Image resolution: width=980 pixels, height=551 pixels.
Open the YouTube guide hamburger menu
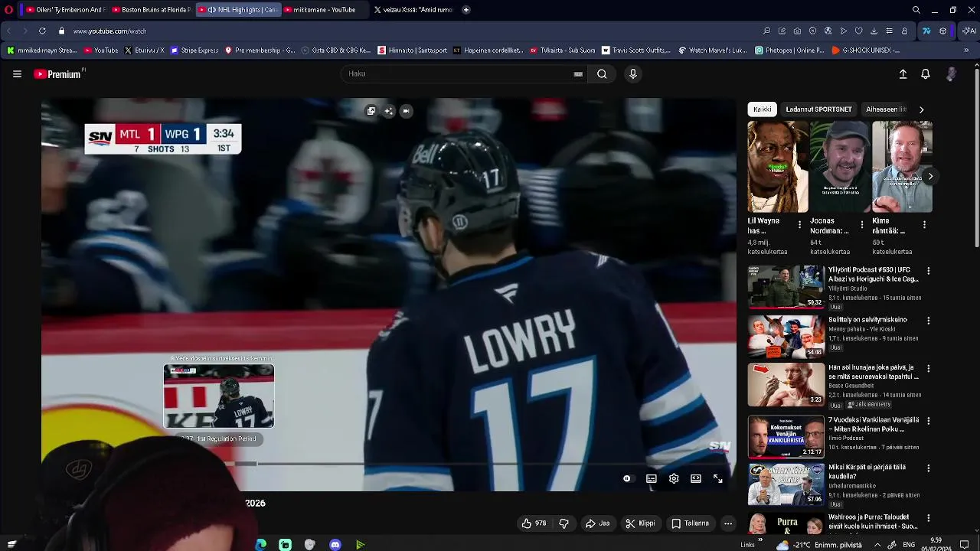(x=17, y=74)
